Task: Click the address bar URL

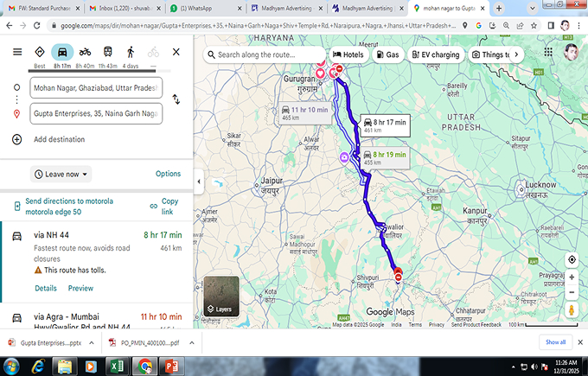Action: (x=258, y=25)
